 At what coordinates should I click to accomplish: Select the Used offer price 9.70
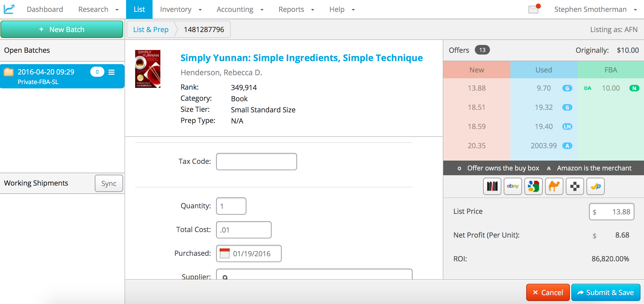click(x=544, y=88)
